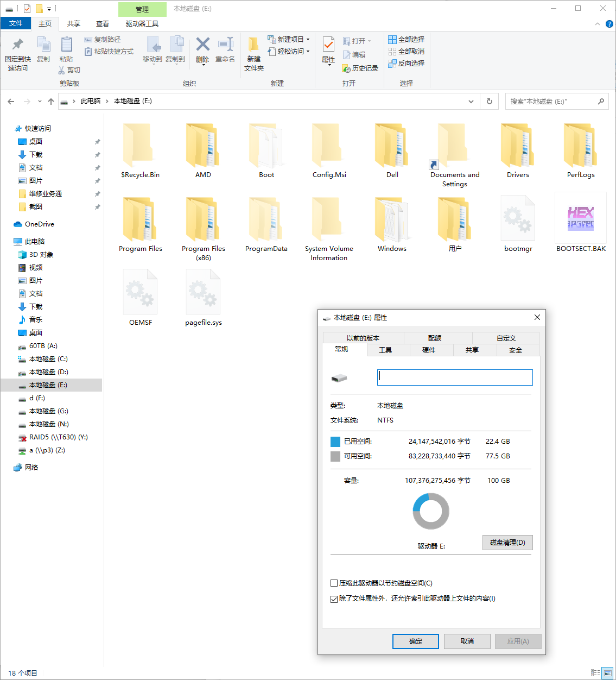
Task: Click the blue used space color swatch
Action: [335, 442]
